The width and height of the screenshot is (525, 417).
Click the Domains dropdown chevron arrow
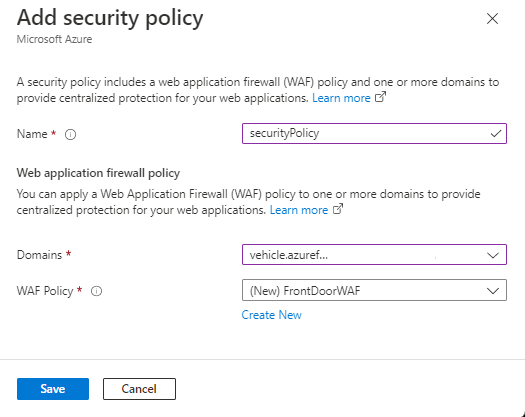[x=493, y=256]
